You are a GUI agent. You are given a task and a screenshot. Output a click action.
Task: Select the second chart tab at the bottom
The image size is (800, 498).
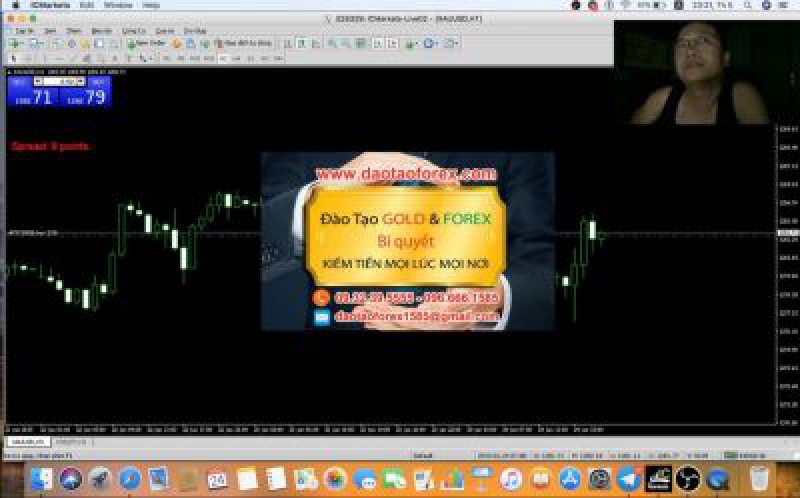click(71, 441)
